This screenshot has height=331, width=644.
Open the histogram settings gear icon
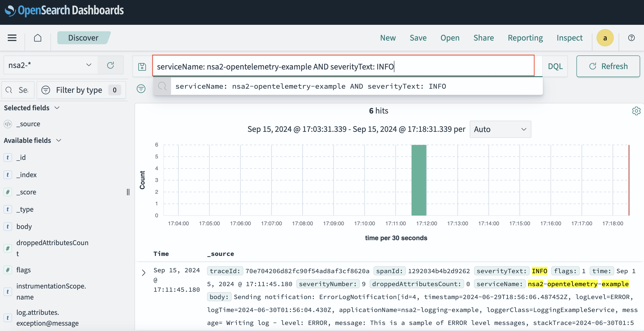pyautogui.click(x=636, y=110)
